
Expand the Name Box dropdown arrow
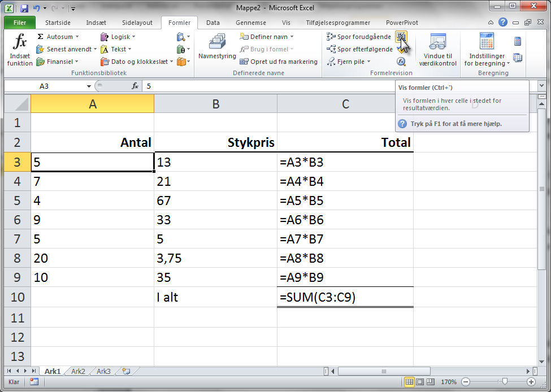point(89,86)
